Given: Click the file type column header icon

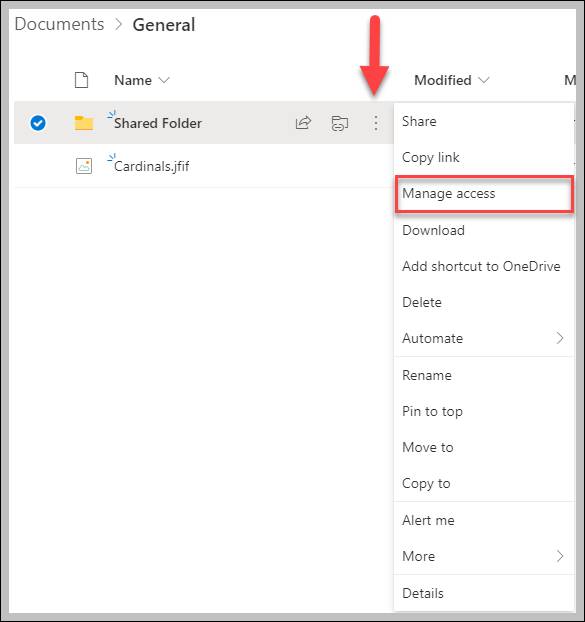Looking at the screenshot, I should (81, 80).
